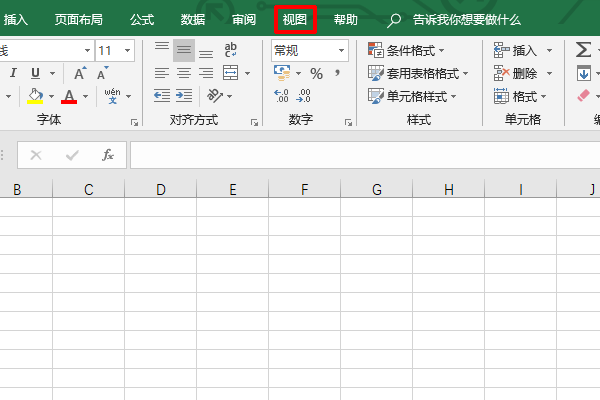The image size is (600, 400).
Task: Increase font size with large A
Action: click(x=80, y=73)
